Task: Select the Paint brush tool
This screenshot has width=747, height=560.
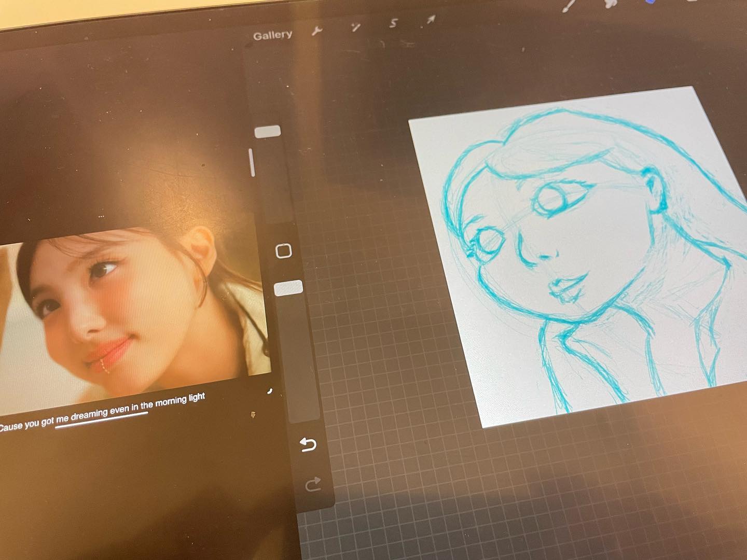Action: (x=570, y=6)
